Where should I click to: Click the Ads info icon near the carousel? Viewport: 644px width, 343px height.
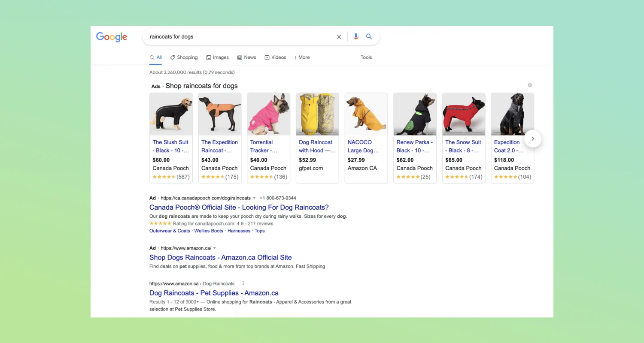(530, 85)
